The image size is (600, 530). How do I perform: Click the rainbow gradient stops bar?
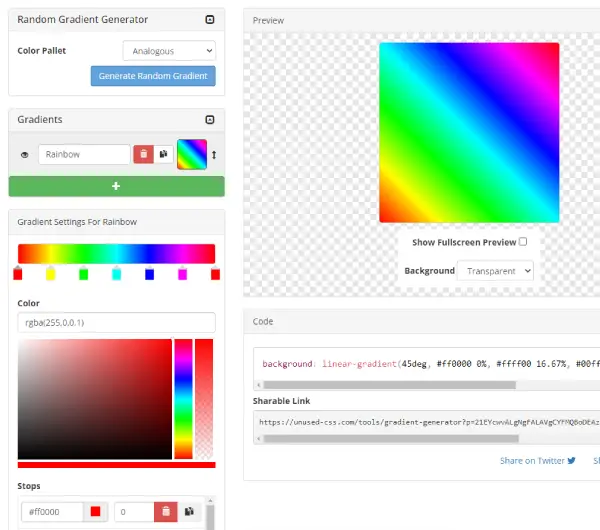point(116,254)
